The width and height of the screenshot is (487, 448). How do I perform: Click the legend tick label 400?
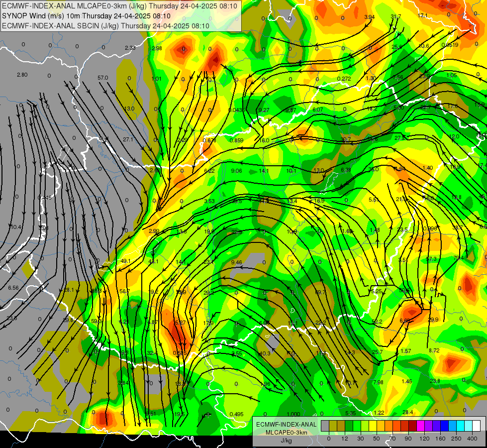point(472,439)
